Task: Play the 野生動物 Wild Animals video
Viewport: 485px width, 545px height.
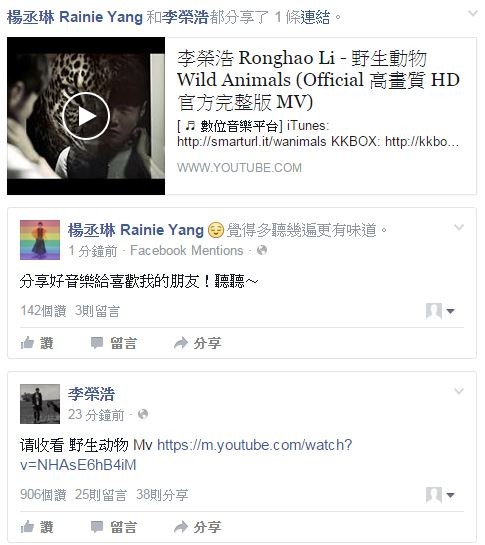Action: click(86, 116)
